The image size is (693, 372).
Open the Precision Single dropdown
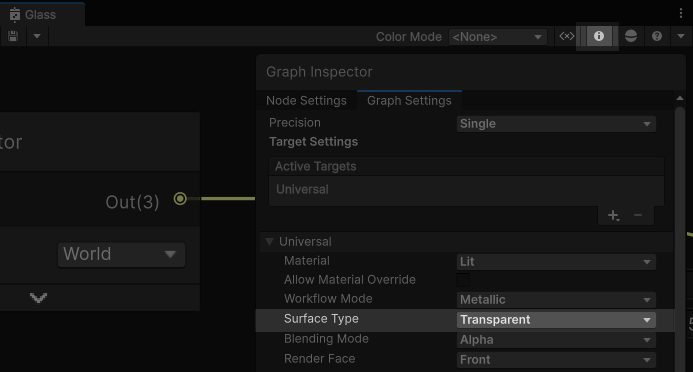click(556, 124)
